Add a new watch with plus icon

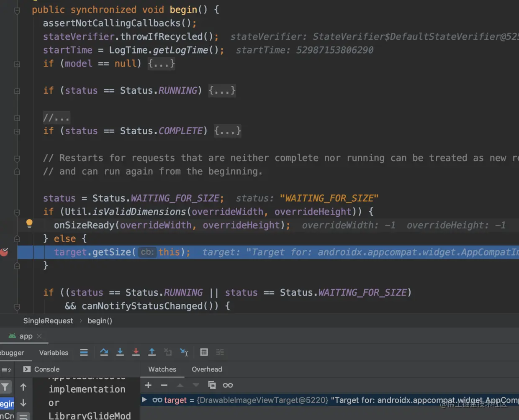coord(148,385)
